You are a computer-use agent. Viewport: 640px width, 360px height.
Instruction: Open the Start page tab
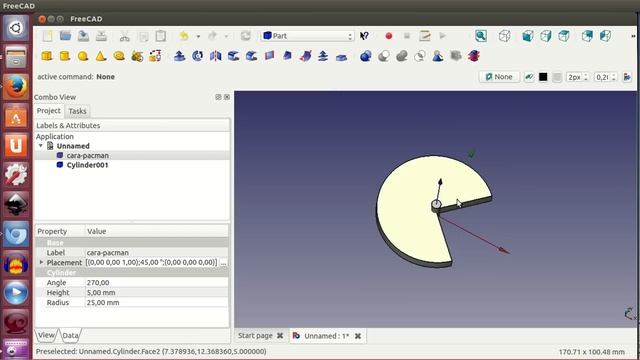pyautogui.click(x=256, y=336)
